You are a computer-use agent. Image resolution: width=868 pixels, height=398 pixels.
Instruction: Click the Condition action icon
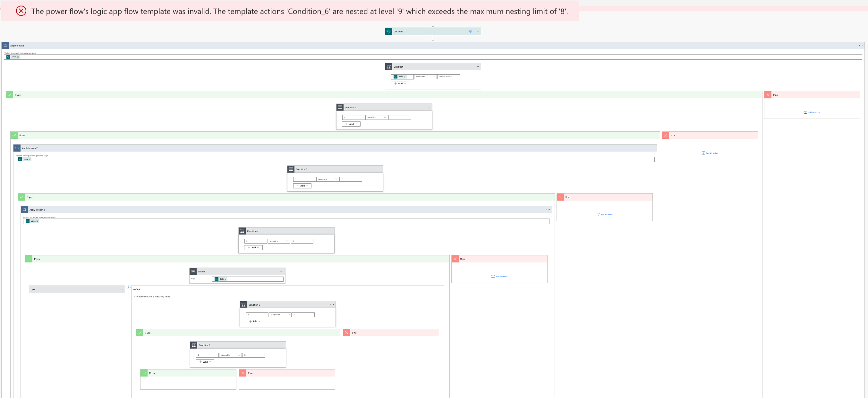[388, 67]
